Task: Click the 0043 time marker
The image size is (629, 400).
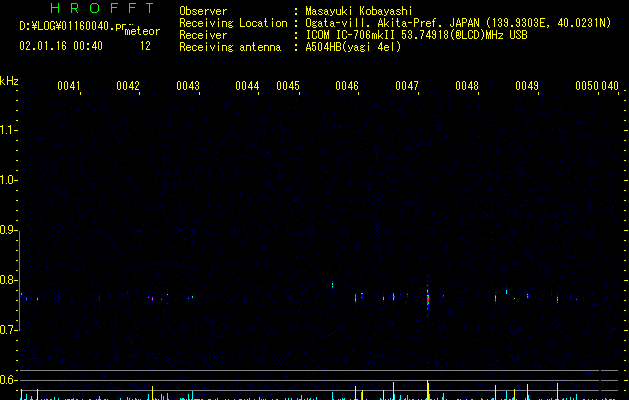Action: 188,86
